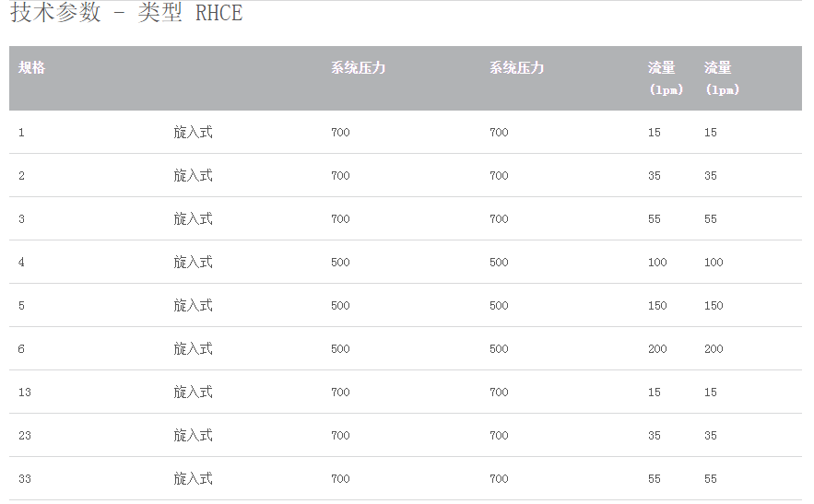Select the 规格 cell with value 4

point(22,263)
